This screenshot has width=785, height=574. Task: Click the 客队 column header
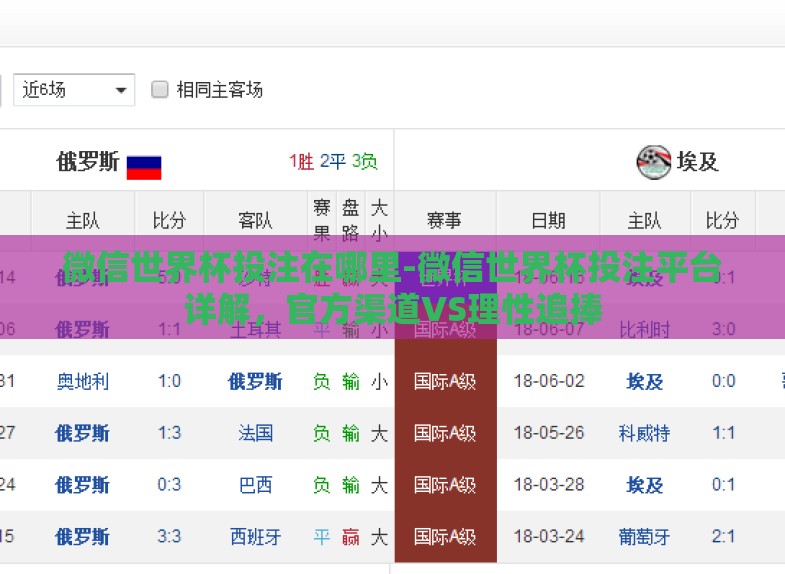[x=255, y=220]
